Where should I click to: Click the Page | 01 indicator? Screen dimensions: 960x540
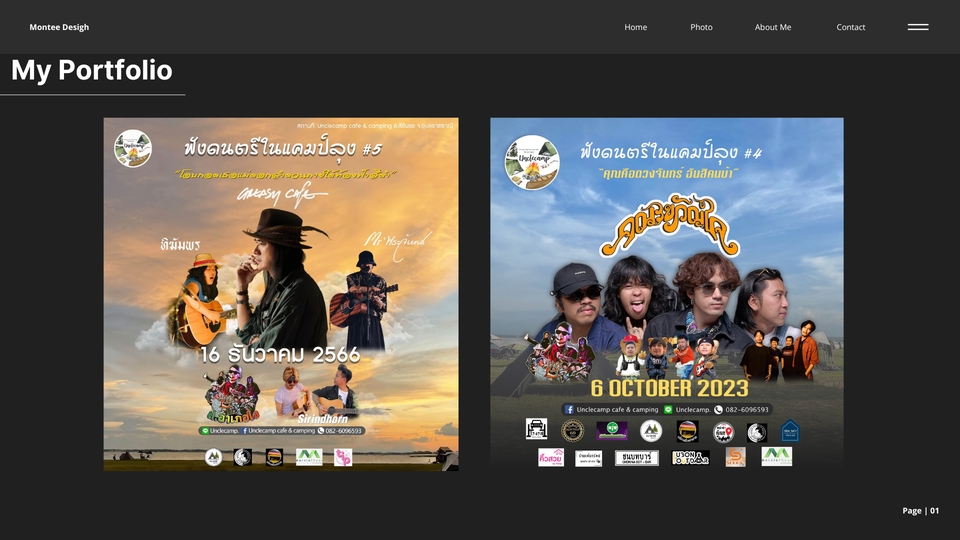coord(920,511)
